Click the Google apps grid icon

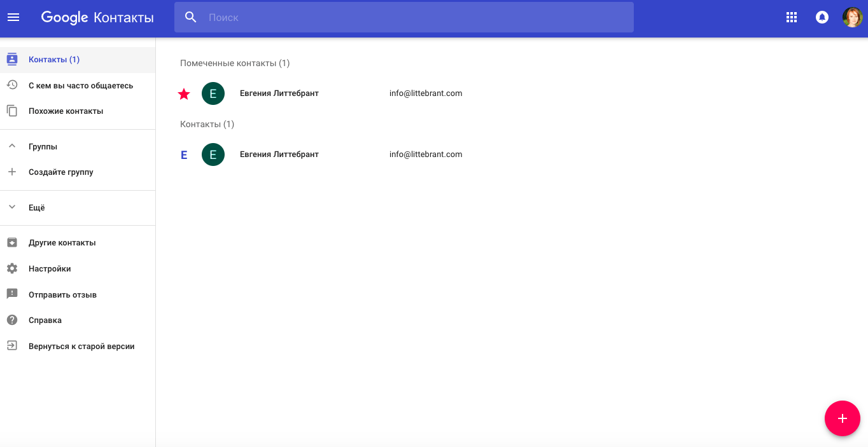(x=792, y=17)
